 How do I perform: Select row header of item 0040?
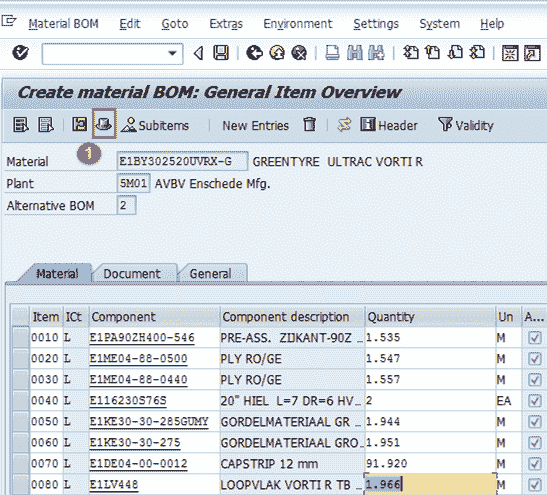(20, 400)
